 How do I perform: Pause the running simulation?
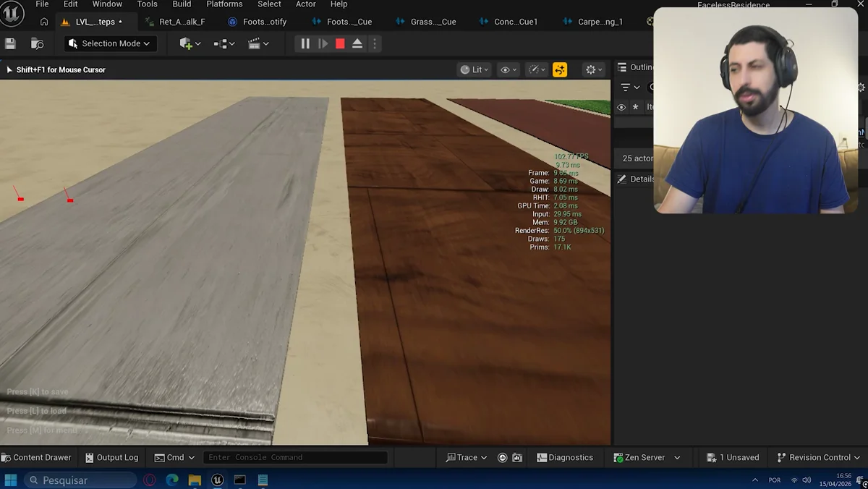click(305, 44)
